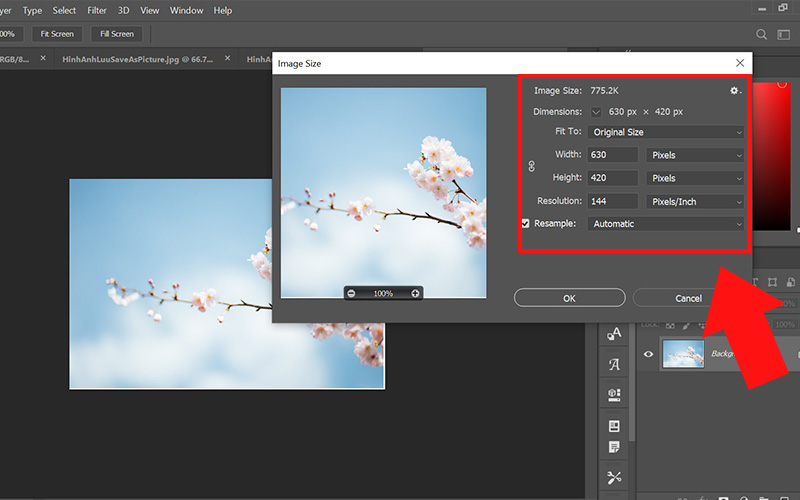Close the RGB/8 document tab
800x500 pixels.
(x=43, y=58)
